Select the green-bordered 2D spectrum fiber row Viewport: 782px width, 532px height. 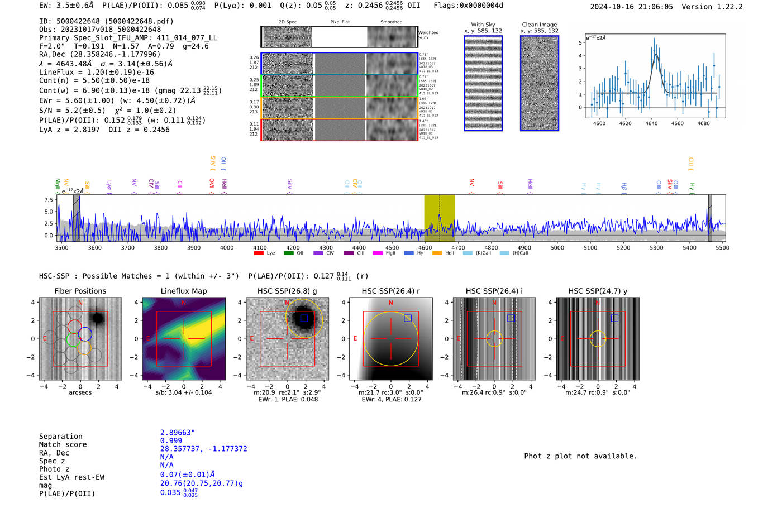340,85
